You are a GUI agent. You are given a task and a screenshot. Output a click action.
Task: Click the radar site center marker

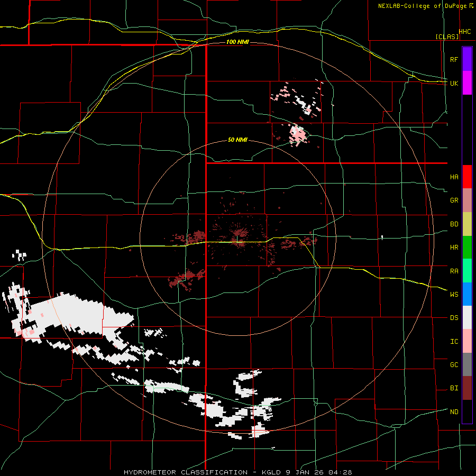coord(237,239)
